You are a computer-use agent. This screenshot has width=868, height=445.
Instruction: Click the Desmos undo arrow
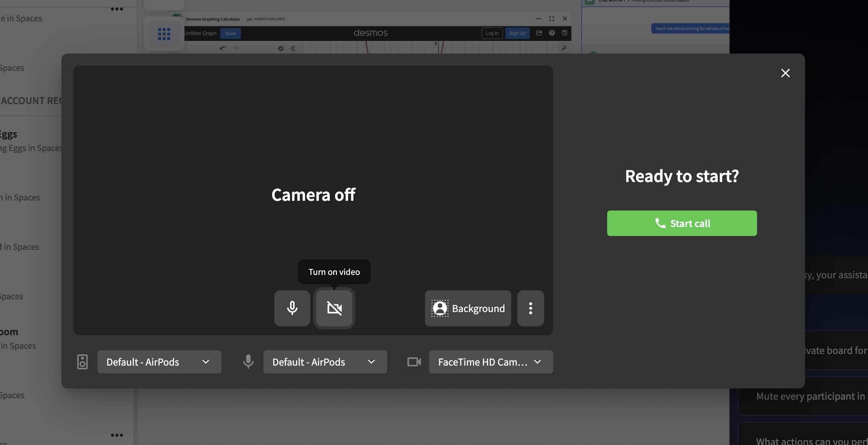tap(223, 48)
